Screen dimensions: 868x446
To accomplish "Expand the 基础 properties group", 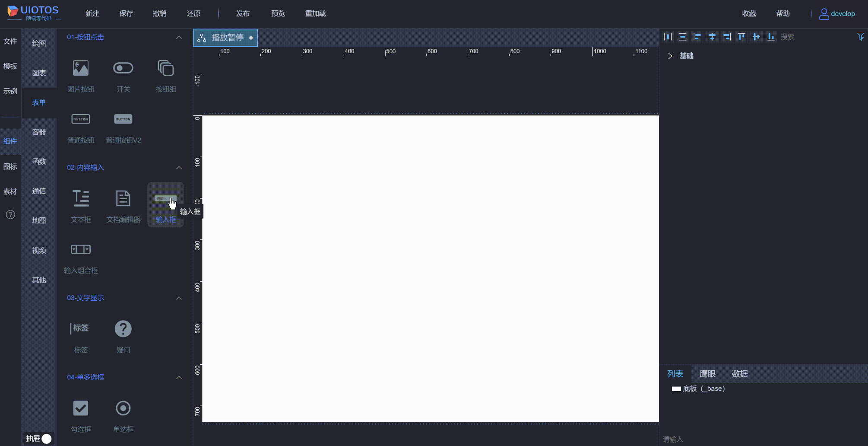I will [670, 56].
